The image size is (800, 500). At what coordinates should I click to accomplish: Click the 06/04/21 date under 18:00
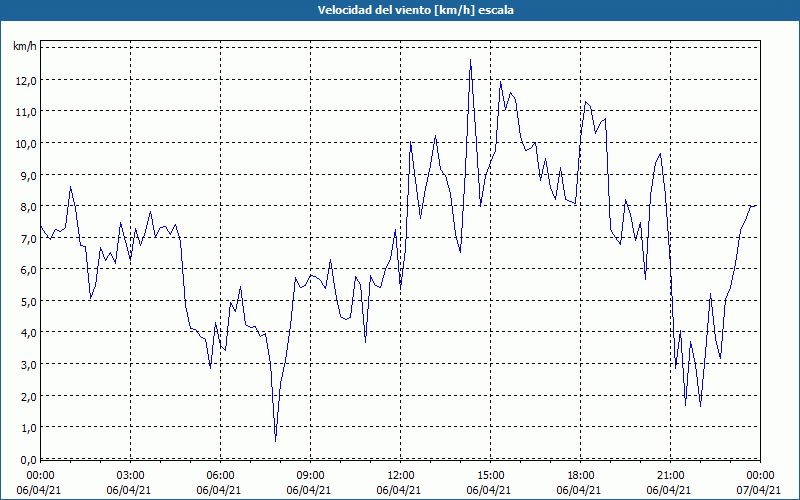pyautogui.click(x=579, y=490)
